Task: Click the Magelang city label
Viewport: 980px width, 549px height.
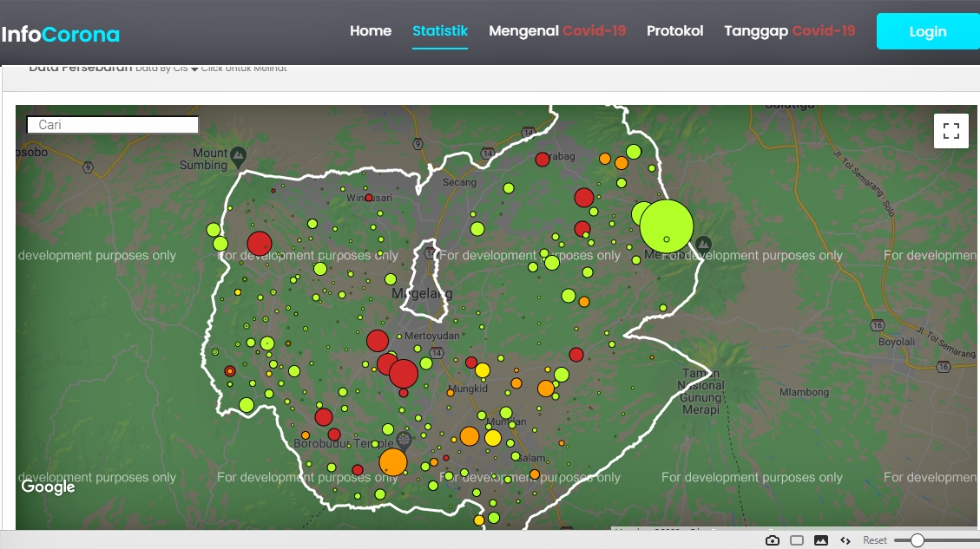Action: [x=422, y=293]
